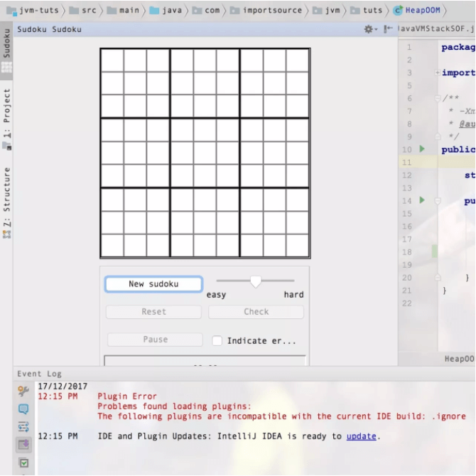
Task: Run the main method at line 14
Action: 422,200
